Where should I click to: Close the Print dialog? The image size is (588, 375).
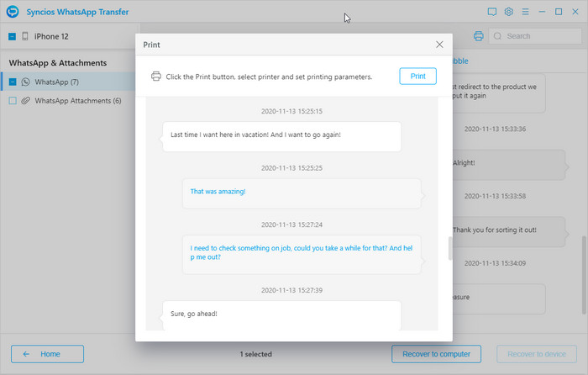tap(439, 45)
